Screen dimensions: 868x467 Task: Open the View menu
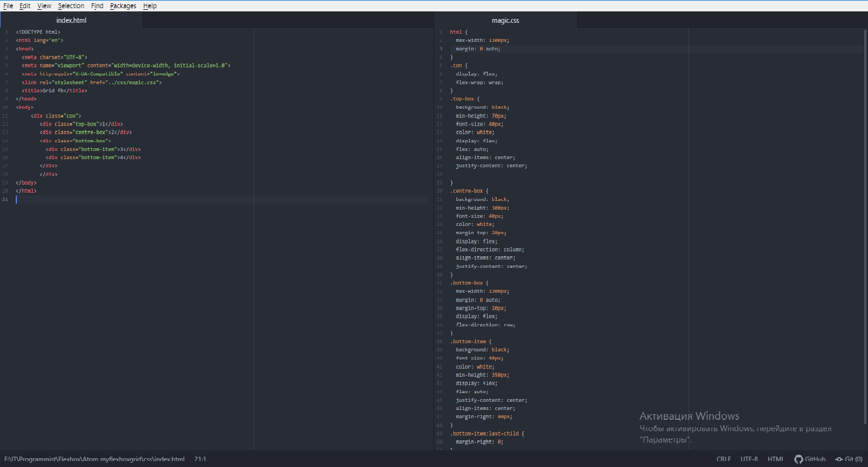44,6
